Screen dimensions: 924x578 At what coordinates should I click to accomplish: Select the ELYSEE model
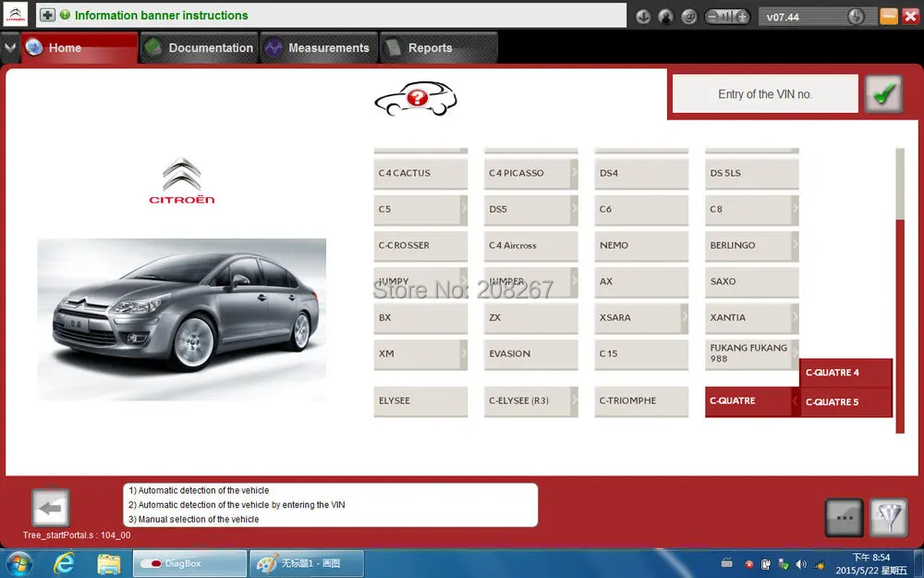[420, 401]
